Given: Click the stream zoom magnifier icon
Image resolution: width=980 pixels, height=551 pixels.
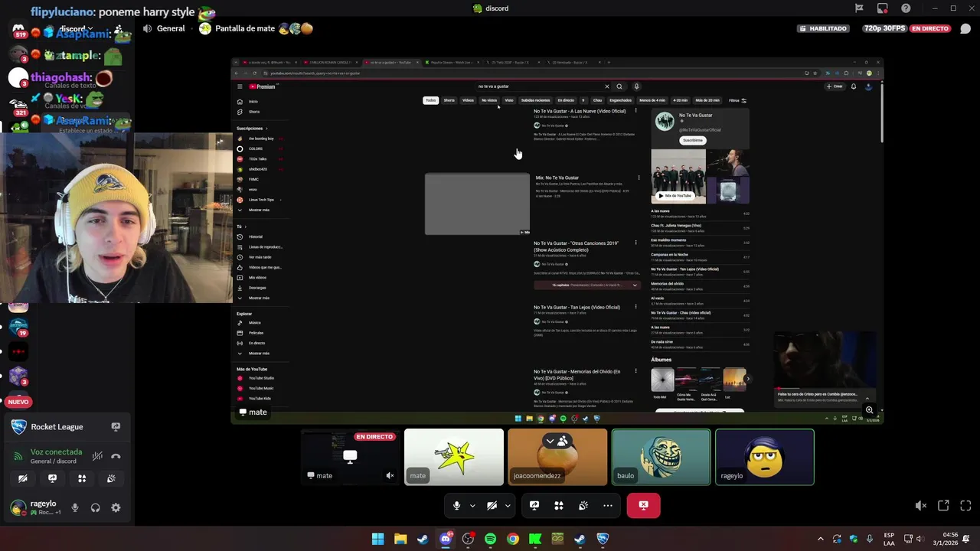Looking at the screenshot, I should tap(870, 410).
